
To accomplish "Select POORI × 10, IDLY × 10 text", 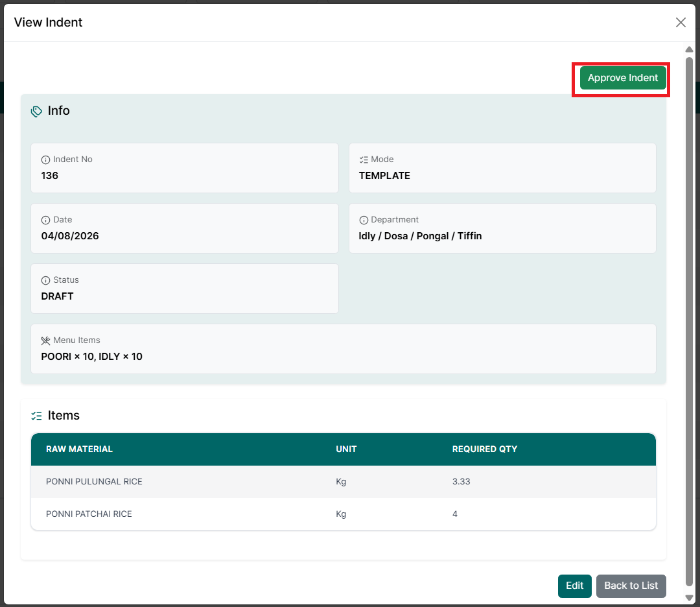I will point(91,357).
